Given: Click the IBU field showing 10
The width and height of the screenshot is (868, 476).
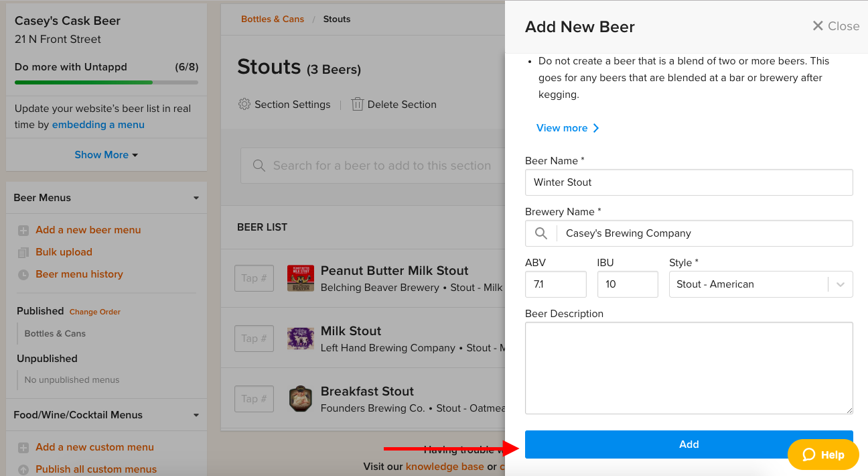Looking at the screenshot, I should (x=628, y=284).
